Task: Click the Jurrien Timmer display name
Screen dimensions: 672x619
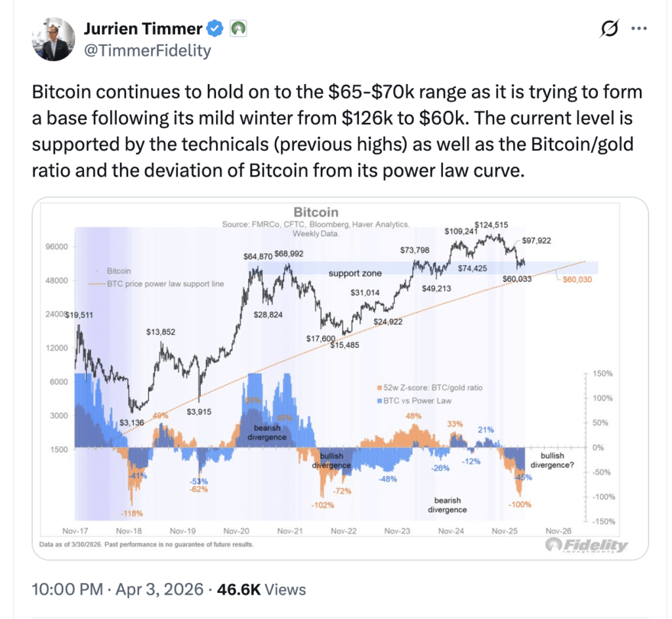Action: [144, 29]
